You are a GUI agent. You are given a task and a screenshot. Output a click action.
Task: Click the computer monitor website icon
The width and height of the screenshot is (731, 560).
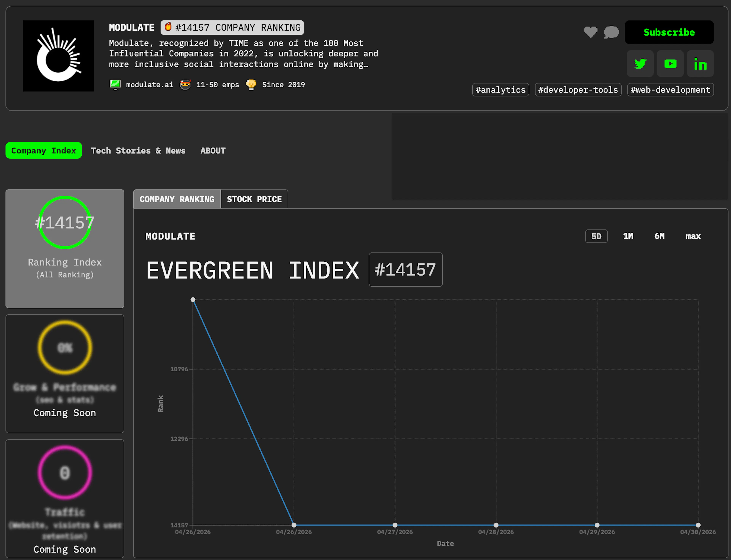pyautogui.click(x=115, y=84)
